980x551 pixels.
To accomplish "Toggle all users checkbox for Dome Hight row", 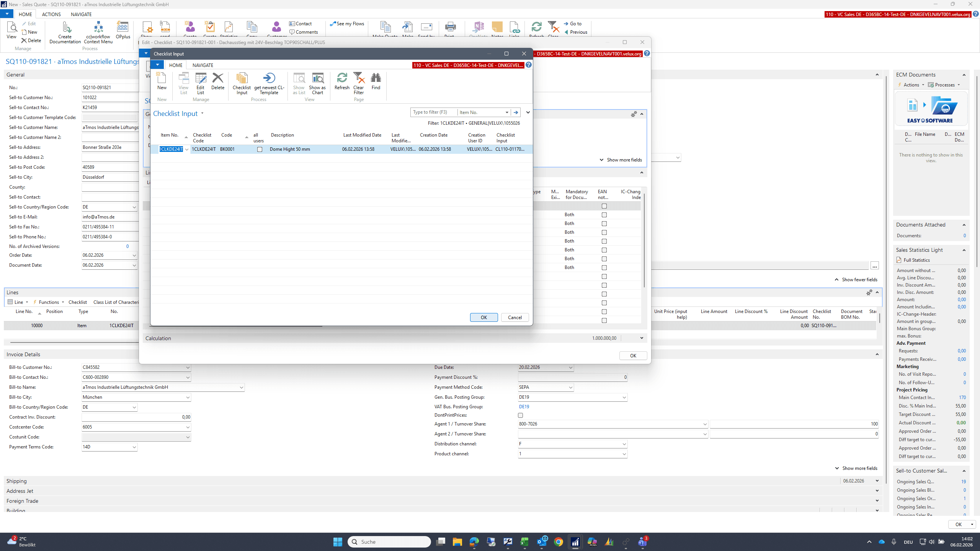I will coord(260,149).
